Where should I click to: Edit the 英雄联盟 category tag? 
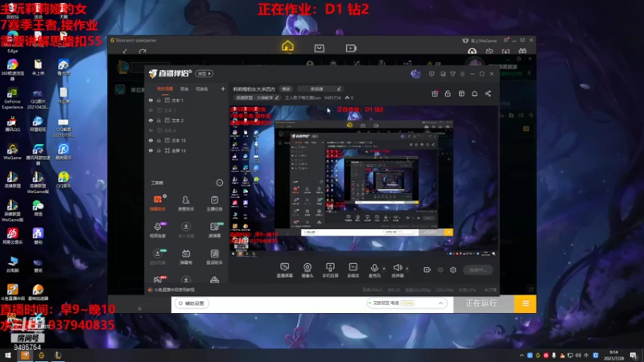point(257,97)
